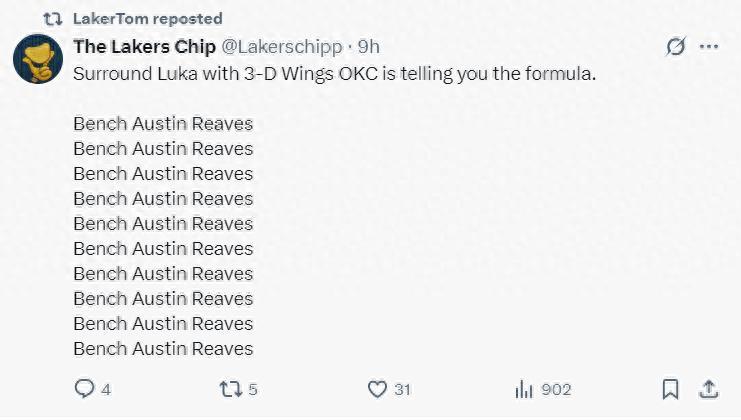Open The Lakers Chip profile avatar
741x420 pixels.
click(38, 59)
